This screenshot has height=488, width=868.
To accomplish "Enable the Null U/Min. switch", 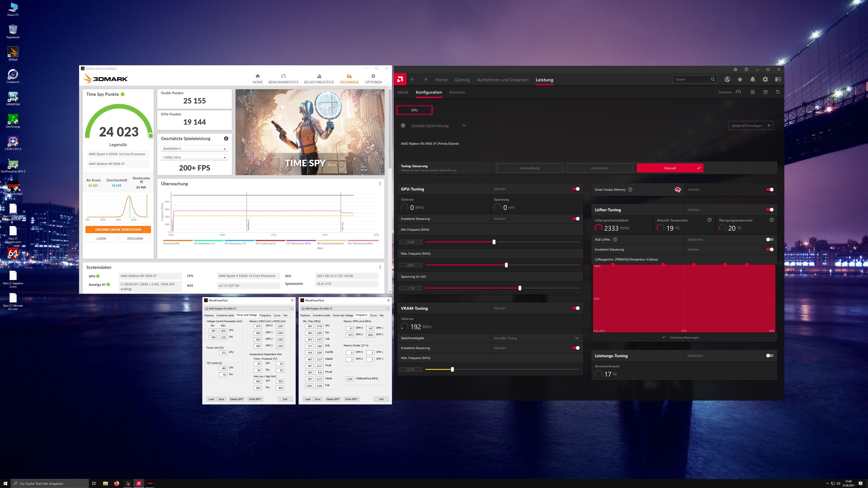I will tap(770, 239).
